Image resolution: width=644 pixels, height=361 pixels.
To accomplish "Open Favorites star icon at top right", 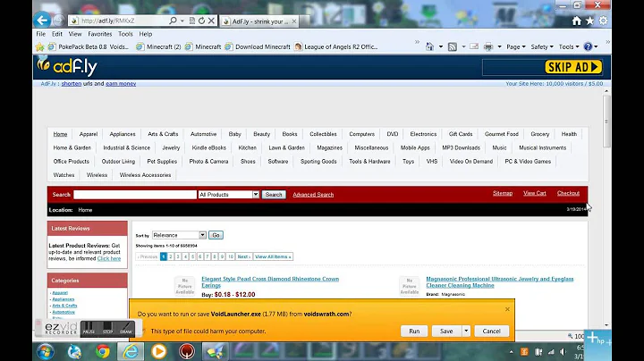I will (x=589, y=21).
